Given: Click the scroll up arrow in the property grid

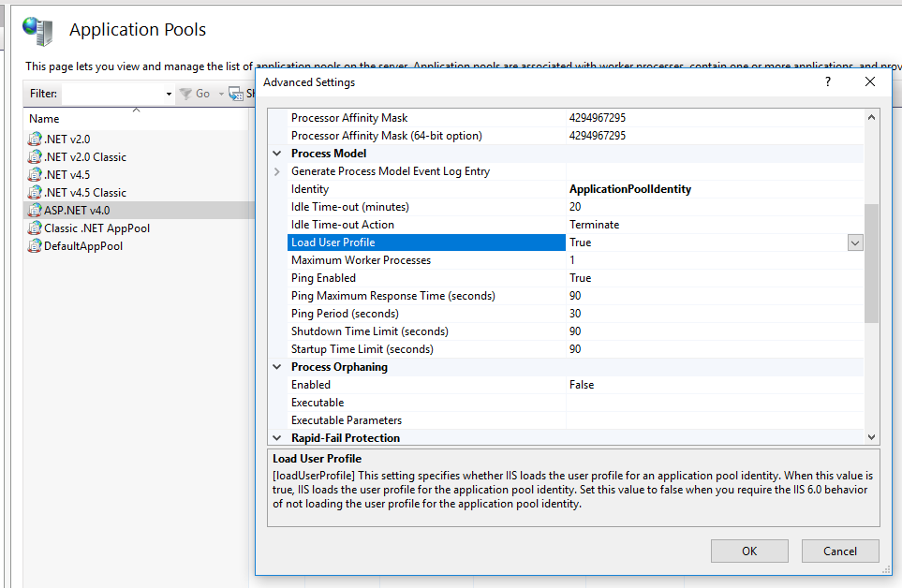Looking at the screenshot, I should point(871,117).
